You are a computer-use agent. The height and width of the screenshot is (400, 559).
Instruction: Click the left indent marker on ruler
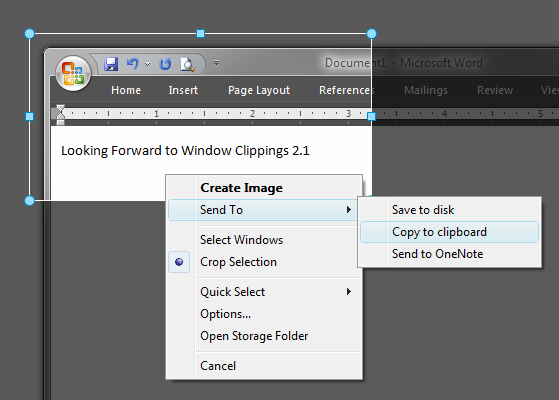(61, 122)
